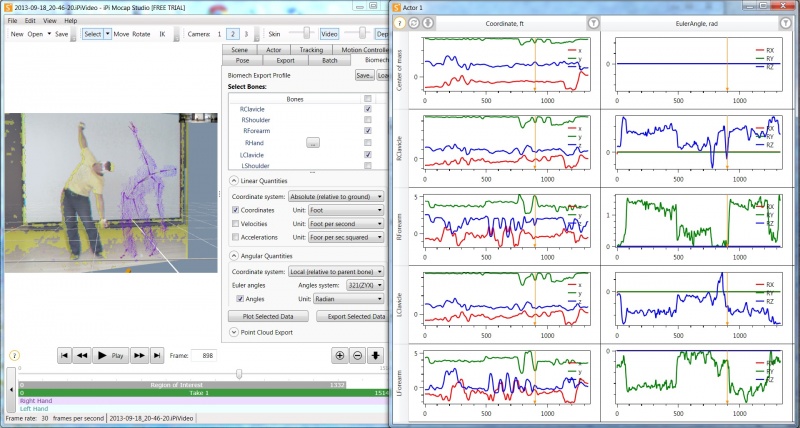Open the View menu
Screen dimensions: 800x428
[49, 21]
